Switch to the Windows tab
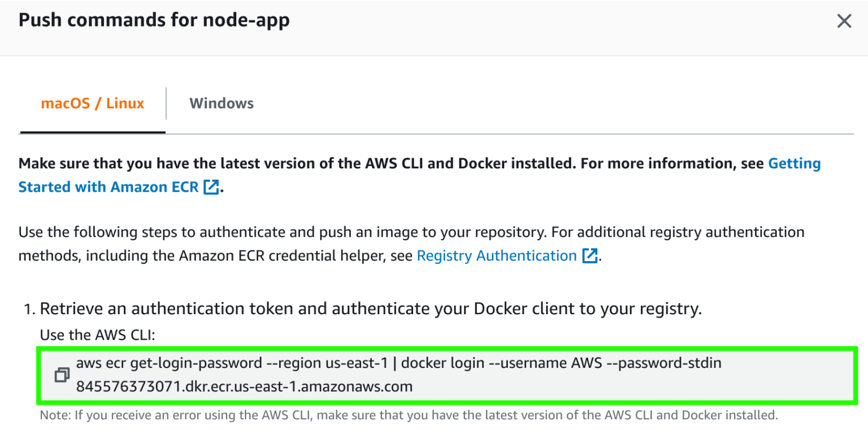The height and width of the screenshot is (429, 868). pyautogui.click(x=222, y=103)
